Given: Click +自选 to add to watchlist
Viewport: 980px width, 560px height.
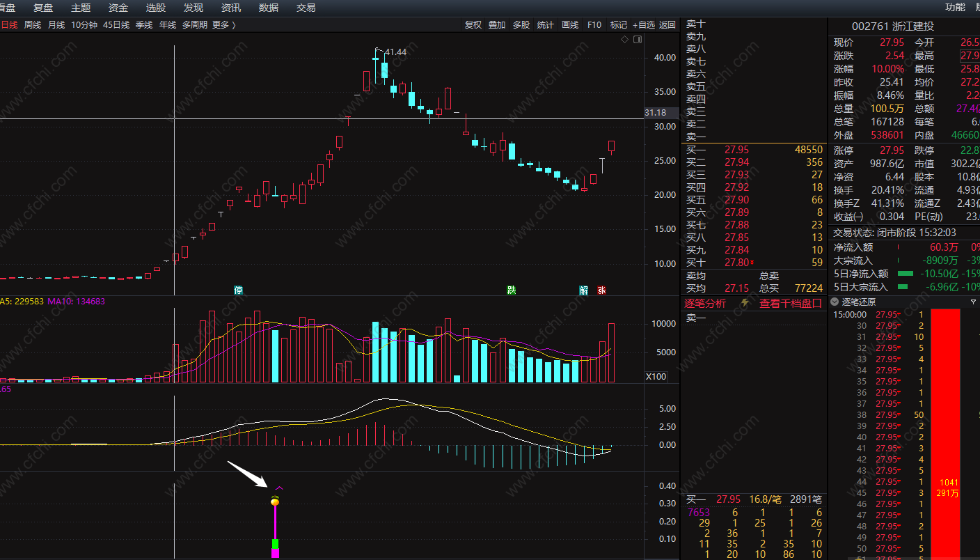Looking at the screenshot, I should 643,24.
